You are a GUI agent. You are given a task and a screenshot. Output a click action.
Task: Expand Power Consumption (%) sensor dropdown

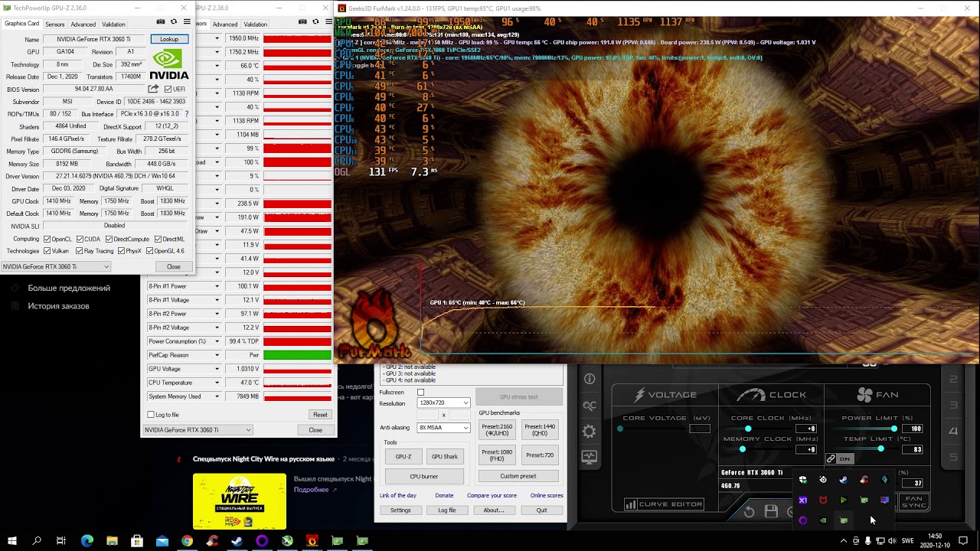click(x=217, y=341)
